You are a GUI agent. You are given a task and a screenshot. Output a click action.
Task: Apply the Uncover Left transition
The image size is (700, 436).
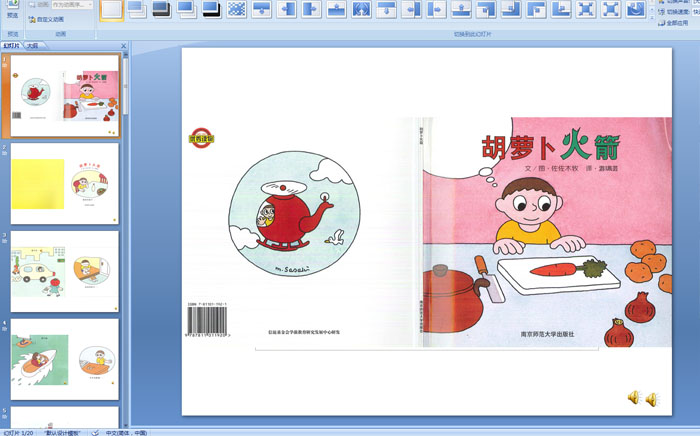[412, 9]
